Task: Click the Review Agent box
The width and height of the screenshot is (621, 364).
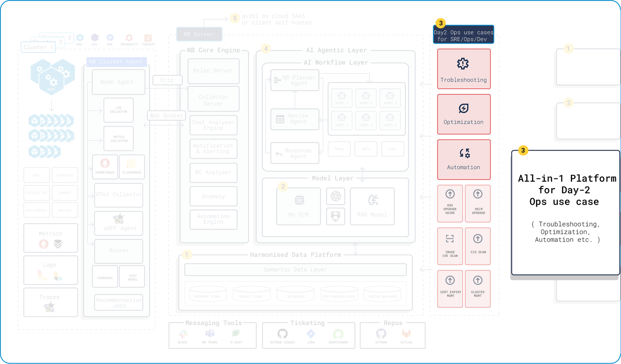Action: point(295,119)
